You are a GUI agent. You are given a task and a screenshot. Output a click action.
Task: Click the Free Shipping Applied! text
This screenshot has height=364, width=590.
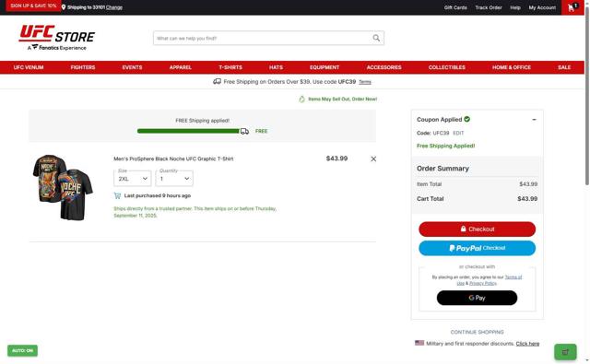(445, 146)
